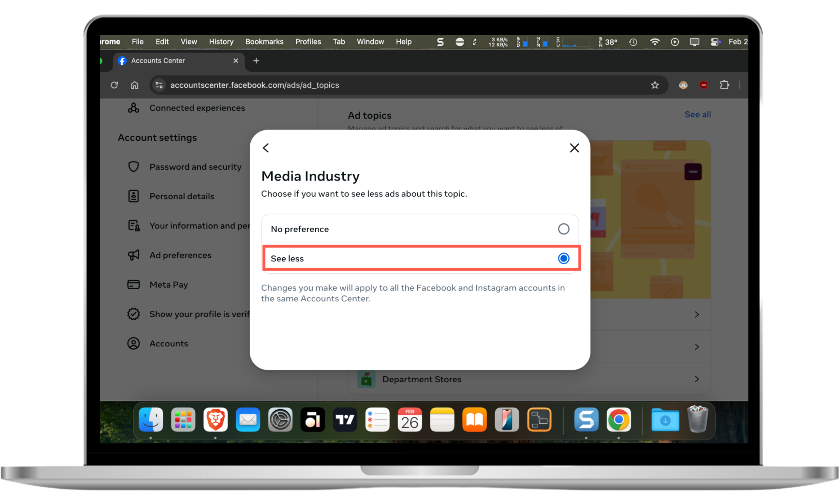Go back using the dialog's back arrow
Image resolution: width=840 pixels, height=504 pixels.
266,148
